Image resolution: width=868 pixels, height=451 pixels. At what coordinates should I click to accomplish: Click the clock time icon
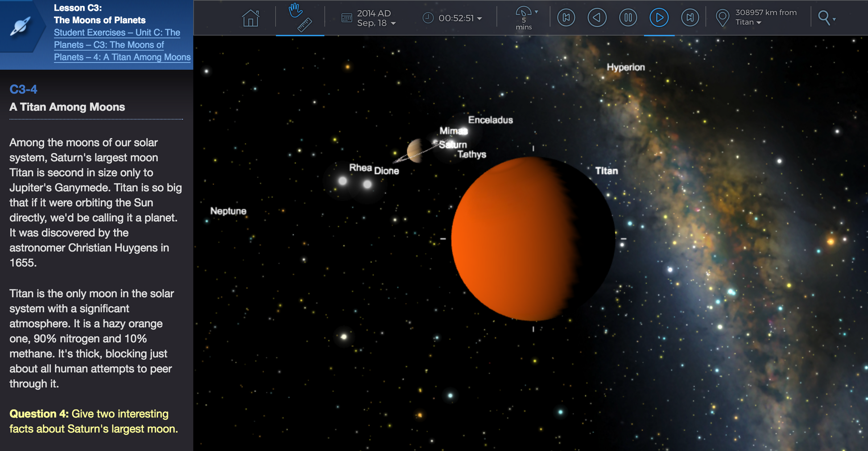[x=428, y=18]
